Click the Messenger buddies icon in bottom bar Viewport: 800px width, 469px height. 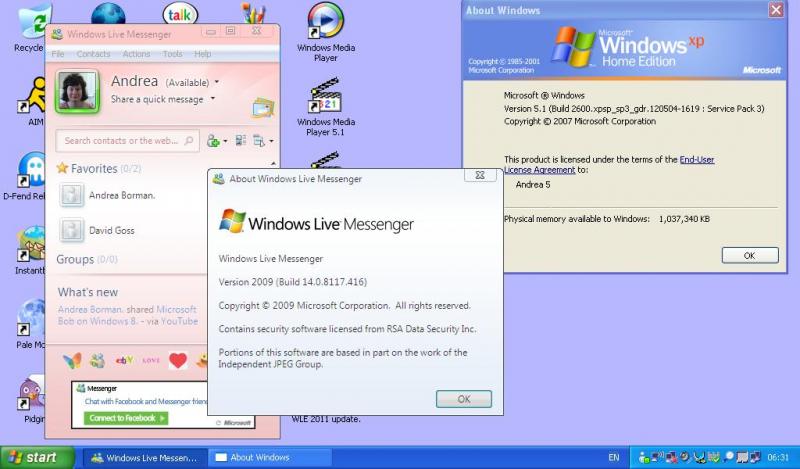coord(97,361)
